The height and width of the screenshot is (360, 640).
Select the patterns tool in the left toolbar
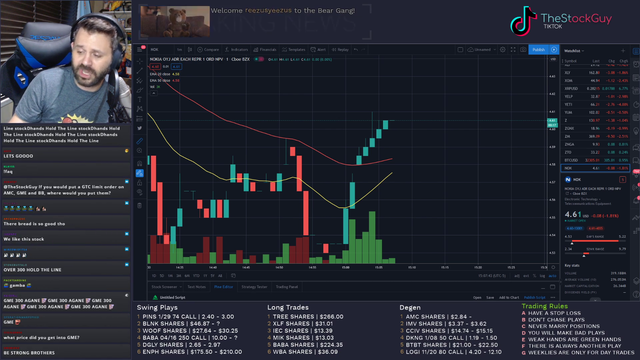pyautogui.click(x=140, y=109)
